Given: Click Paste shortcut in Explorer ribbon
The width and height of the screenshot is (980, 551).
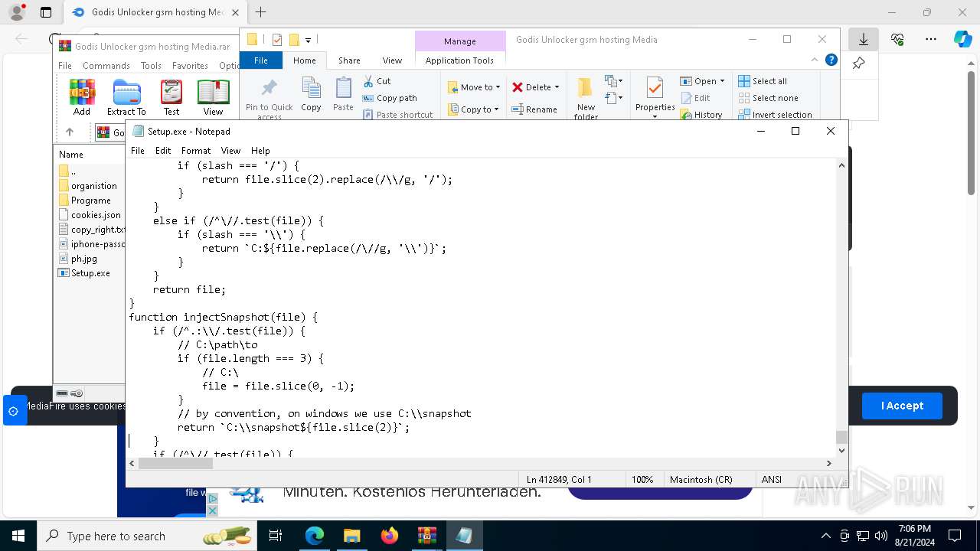Looking at the screenshot, I should coord(397,115).
